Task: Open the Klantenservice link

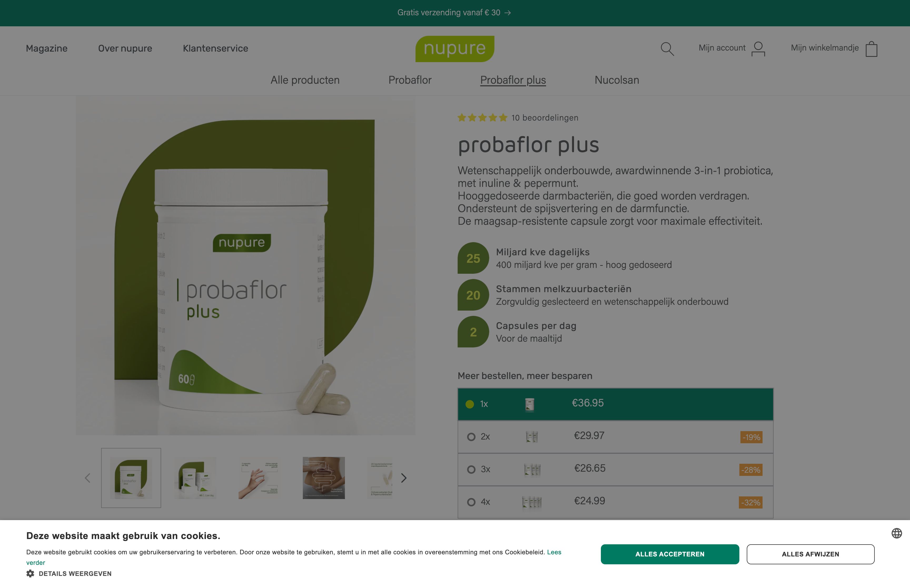Action: (x=215, y=48)
